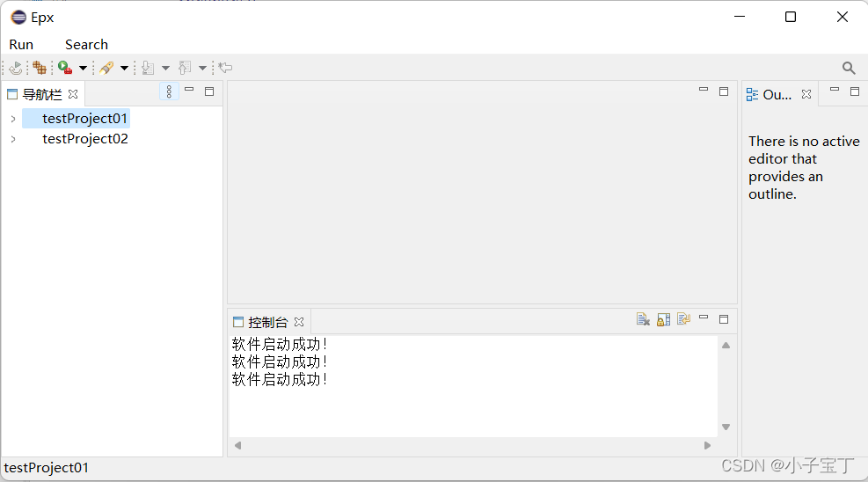This screenshot has height=482, width=868.
Task: Maximize the editor area
Action: pos(724,91)
